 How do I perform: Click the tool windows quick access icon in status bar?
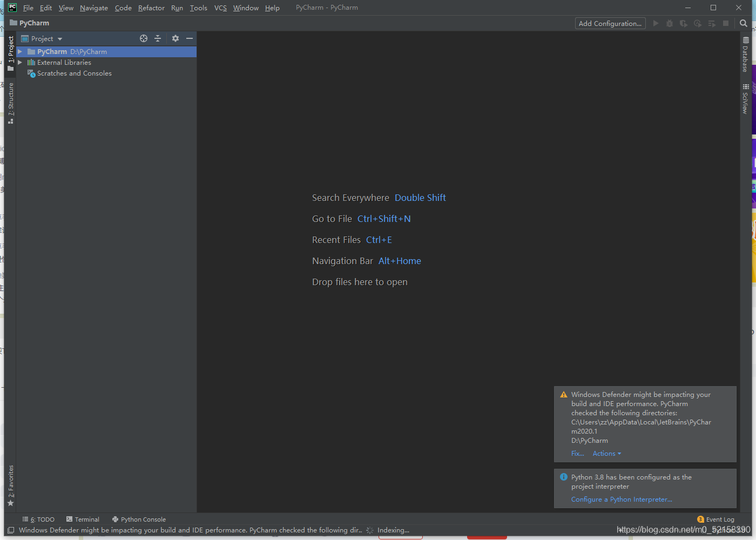pos(11,530)
